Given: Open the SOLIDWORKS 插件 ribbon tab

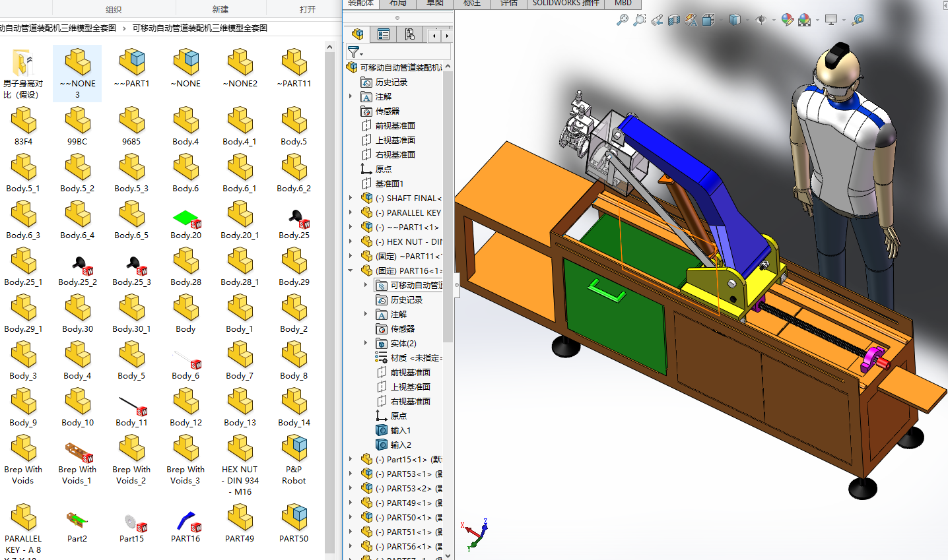Looking at the screenshot, I should [x=566, y=3].
